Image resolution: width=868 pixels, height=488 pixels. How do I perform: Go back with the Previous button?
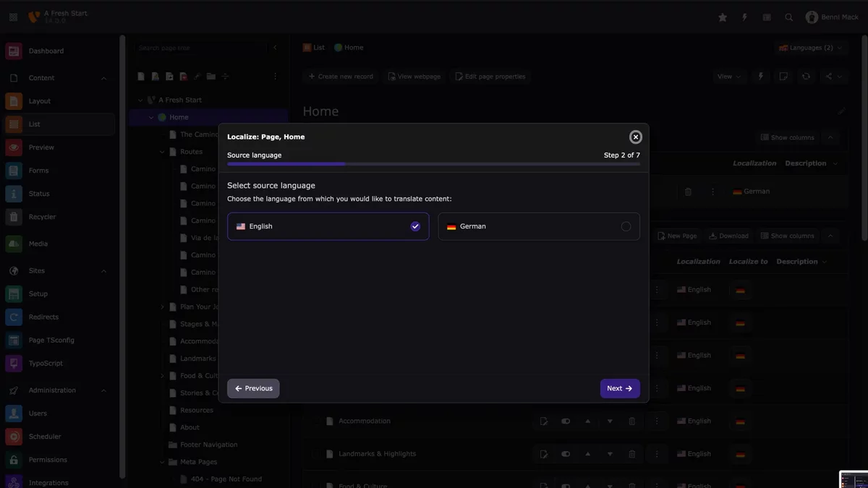pos(253,388)
